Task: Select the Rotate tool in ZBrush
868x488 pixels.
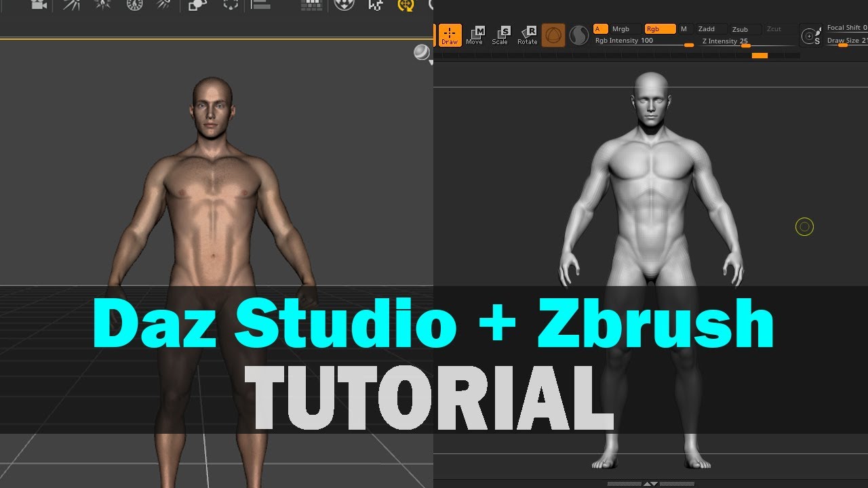Action: [x=527, y=35]
